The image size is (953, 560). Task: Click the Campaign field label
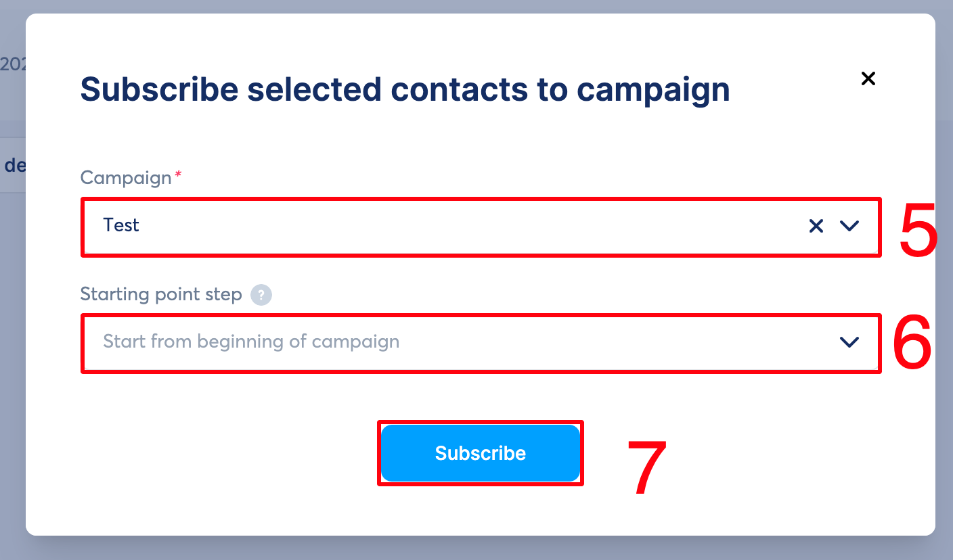(x=126, y=178)
